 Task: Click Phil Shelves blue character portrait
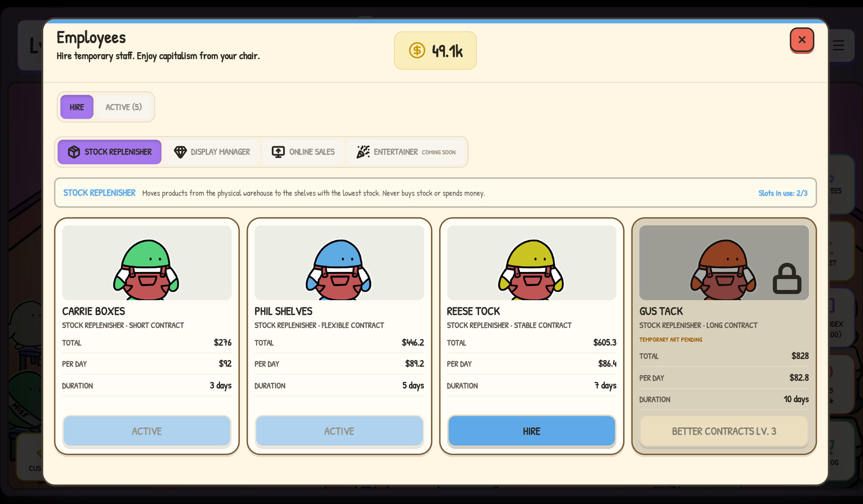click(x=339, y=263)
